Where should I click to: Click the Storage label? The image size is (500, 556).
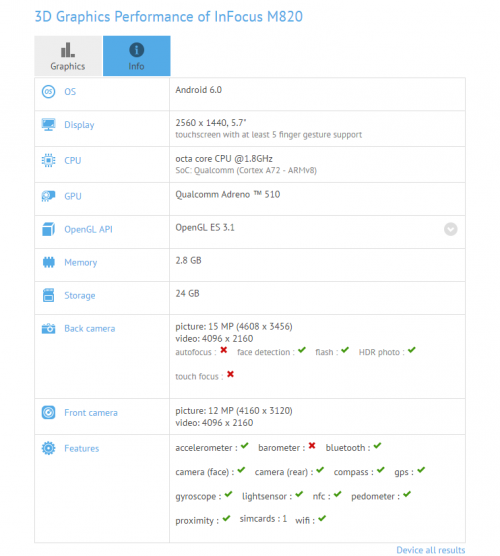point(80,296)
